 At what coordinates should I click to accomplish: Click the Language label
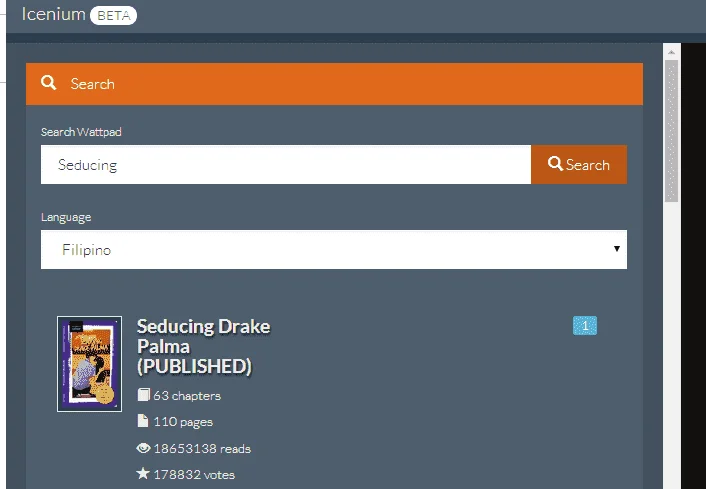(66, 217)
